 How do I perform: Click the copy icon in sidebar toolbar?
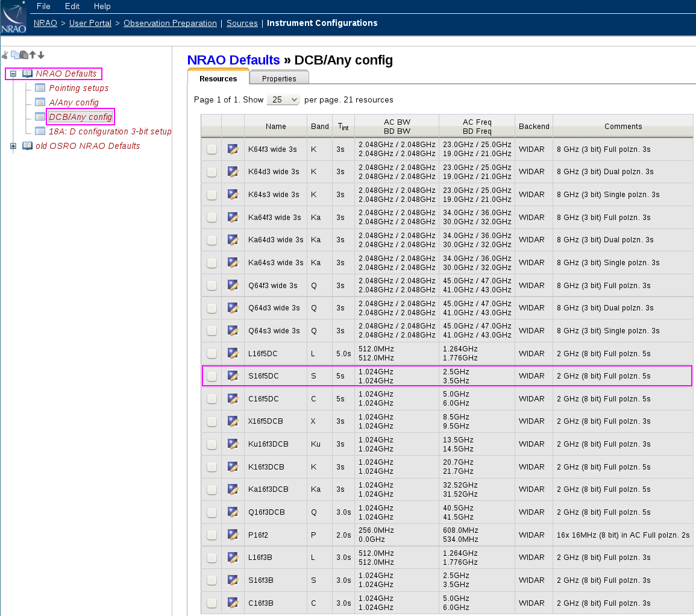click(15, 55)
